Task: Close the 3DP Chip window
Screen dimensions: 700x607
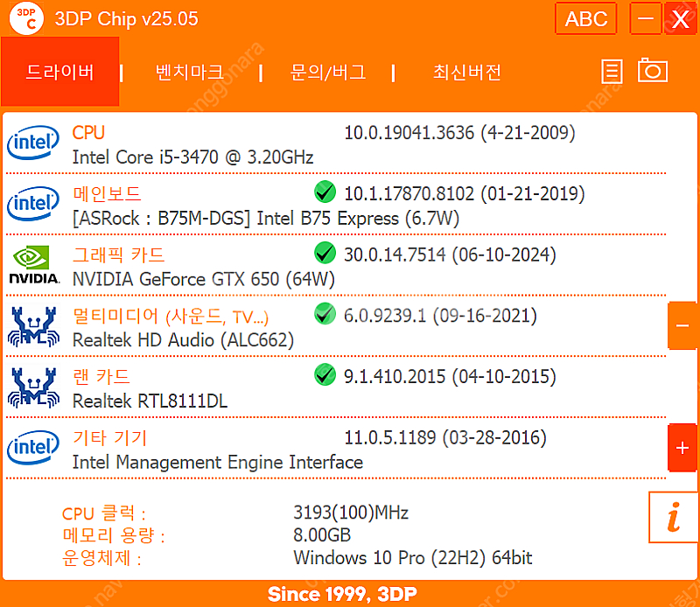Action: point(681,18)
